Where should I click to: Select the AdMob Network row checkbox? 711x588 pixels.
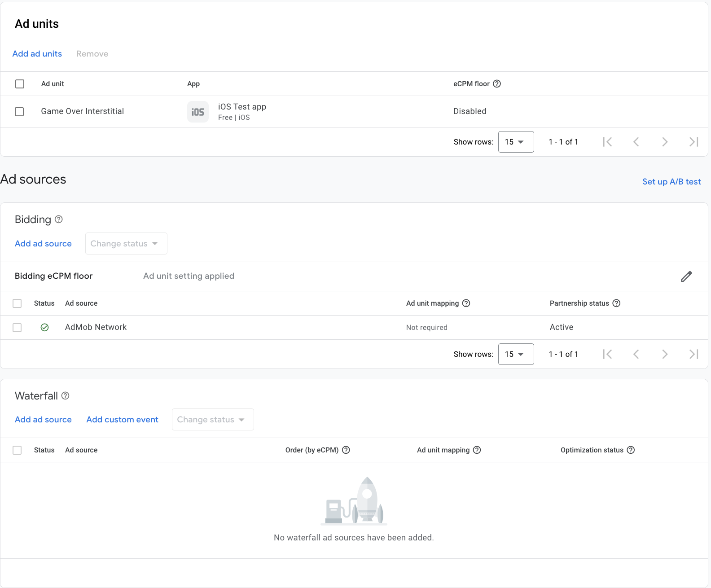(17, 328)
